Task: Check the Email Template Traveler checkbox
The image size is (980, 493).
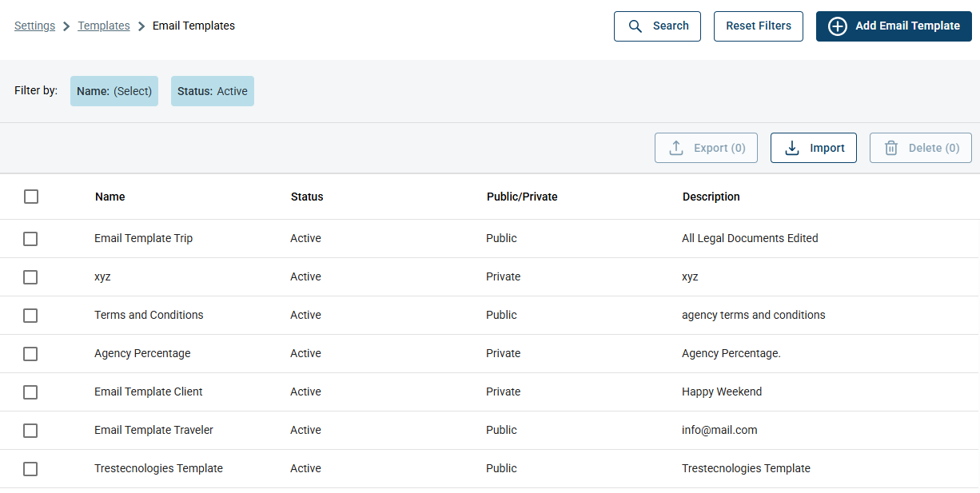Action: coord(30,431)
